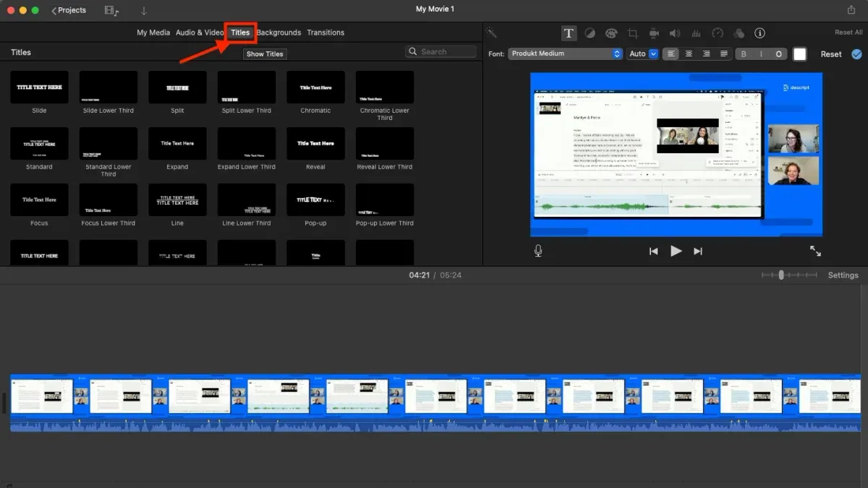Open the stabilization camera icon
The height and width of the screenshot is (488, 868).
coord(654,33)
